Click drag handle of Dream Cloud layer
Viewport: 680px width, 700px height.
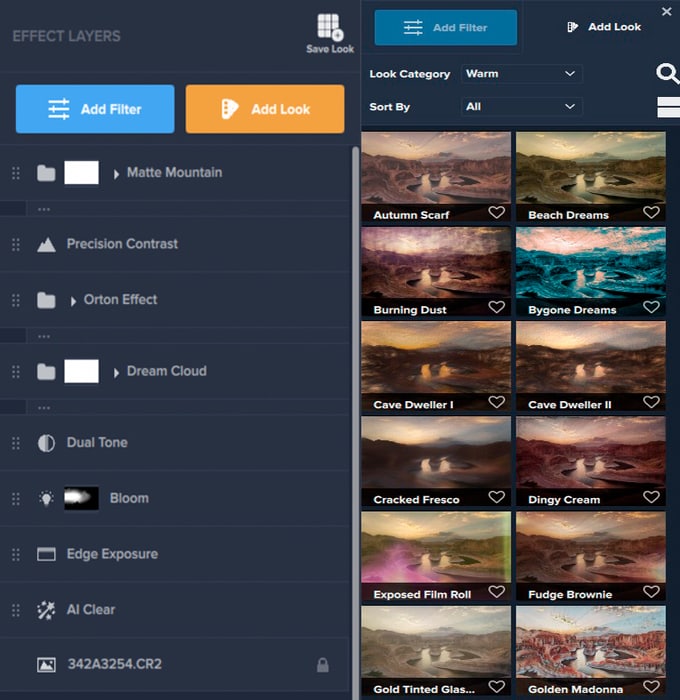16,371
